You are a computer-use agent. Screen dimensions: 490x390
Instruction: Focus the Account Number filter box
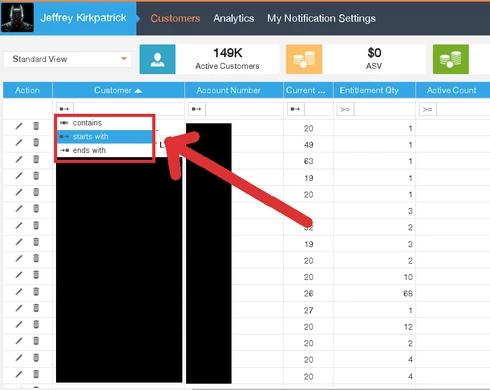coord(244,109)
